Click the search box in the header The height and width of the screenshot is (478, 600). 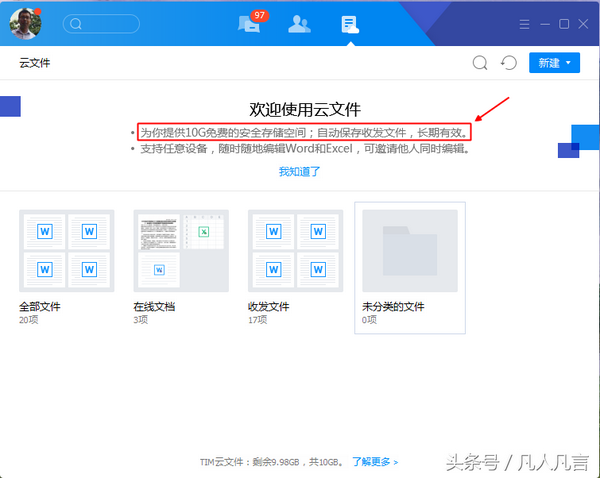pos(101,24)
